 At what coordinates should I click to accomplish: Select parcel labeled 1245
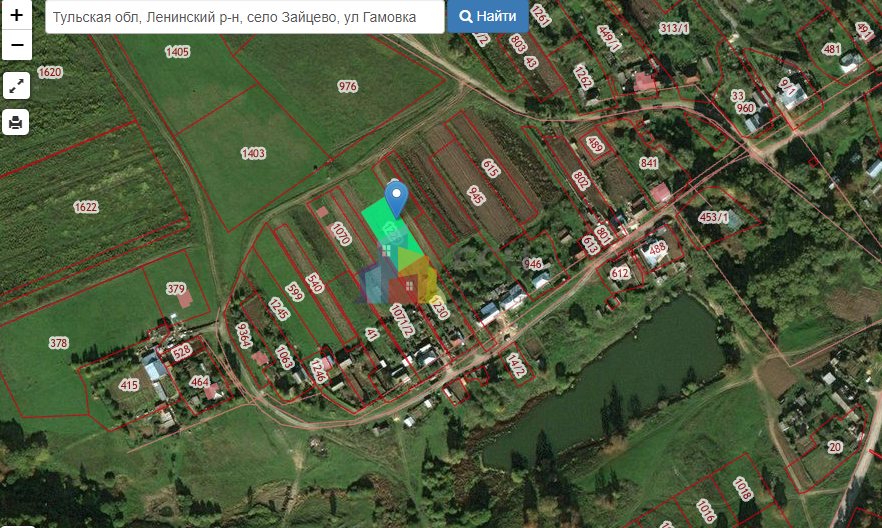click(x=279, y=309)
